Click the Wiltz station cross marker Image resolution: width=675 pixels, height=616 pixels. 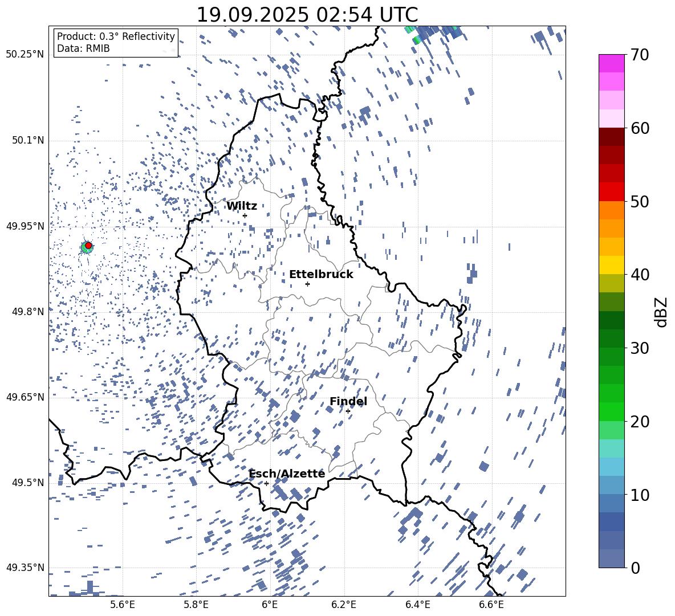point(245,215)
